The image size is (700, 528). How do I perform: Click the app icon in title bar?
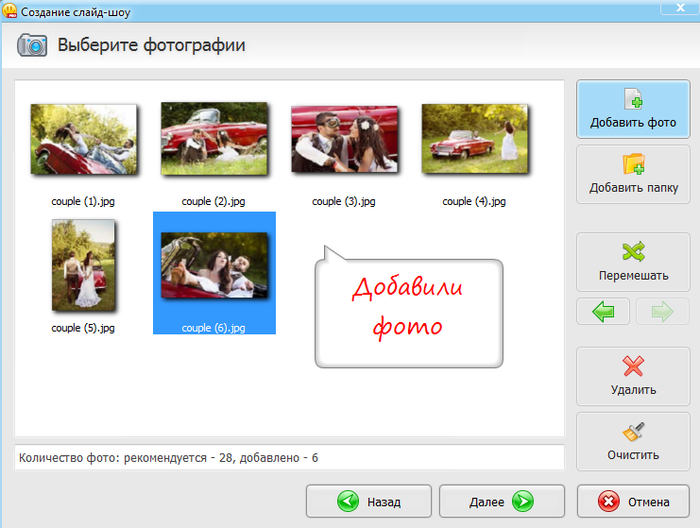(10, 11)
